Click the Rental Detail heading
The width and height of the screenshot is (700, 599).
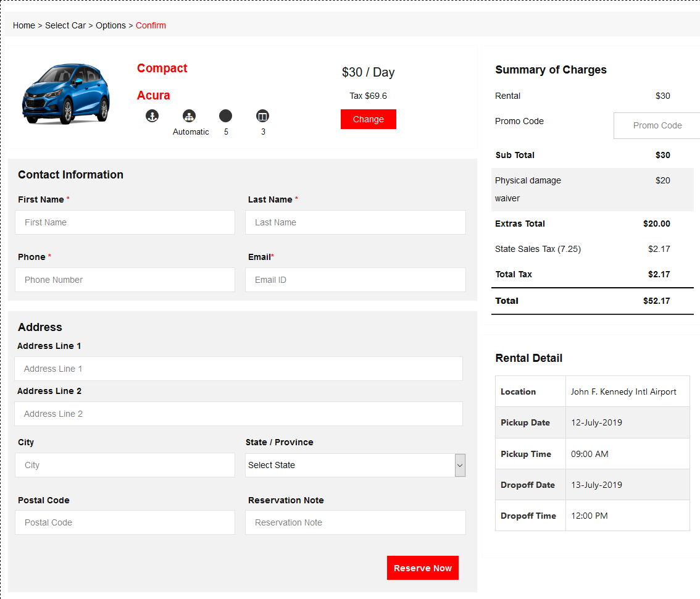click(529, 358)
